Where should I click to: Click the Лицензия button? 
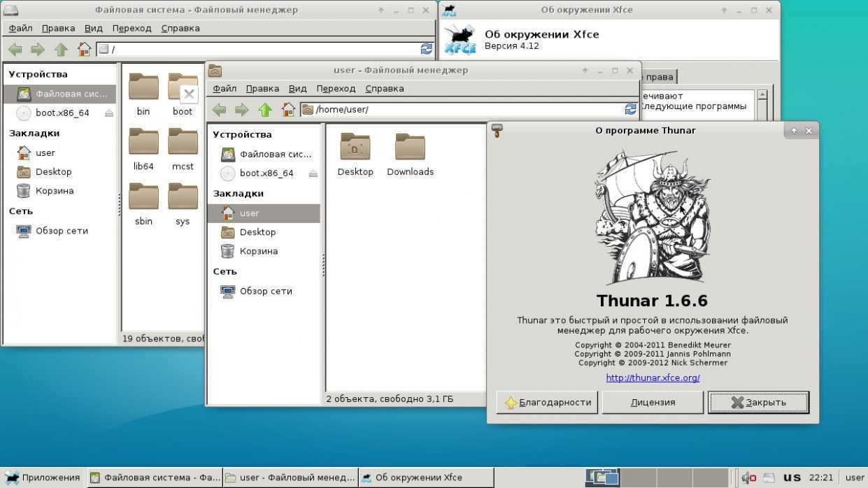(x=653, y=402)
